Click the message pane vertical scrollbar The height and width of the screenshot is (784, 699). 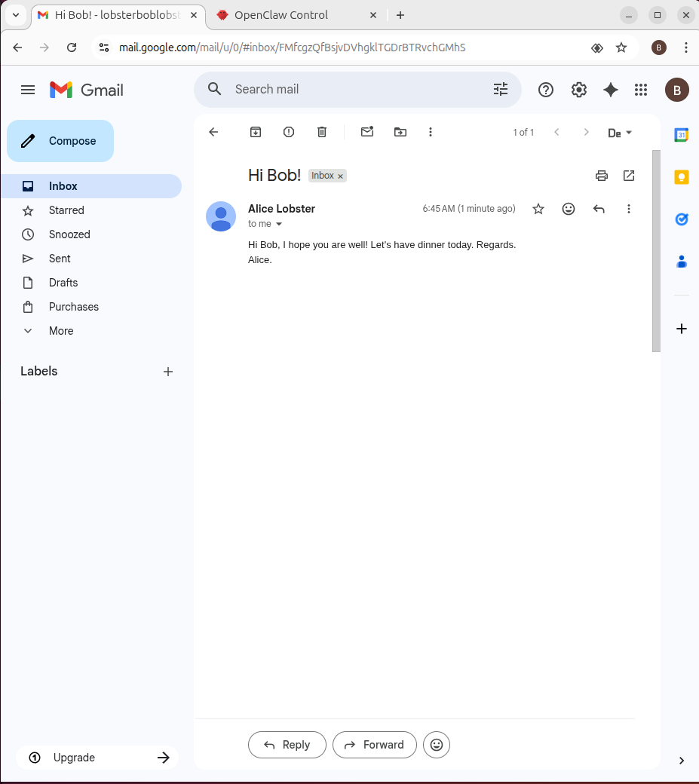click(656, 250)
